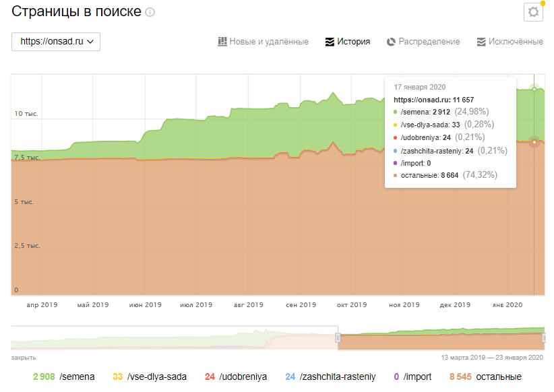
Task: Click the orange data point marker on chart
Action: click(x=534, y=141)
